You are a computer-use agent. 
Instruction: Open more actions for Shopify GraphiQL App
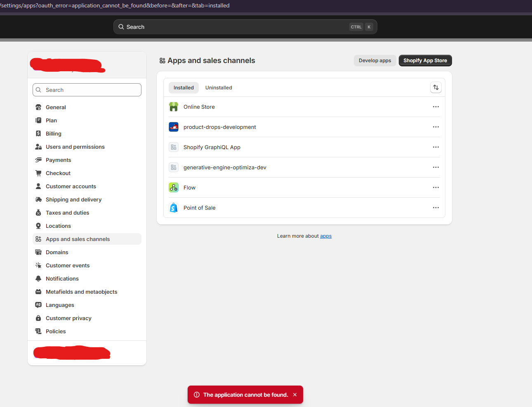(x=436, y=147)
